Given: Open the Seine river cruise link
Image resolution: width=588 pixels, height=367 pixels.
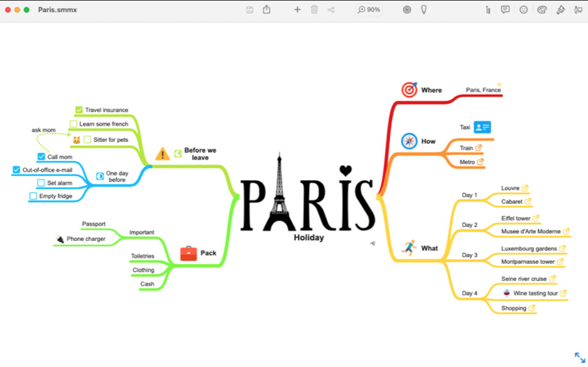Looking at the screenshot, I should (552, 279).
